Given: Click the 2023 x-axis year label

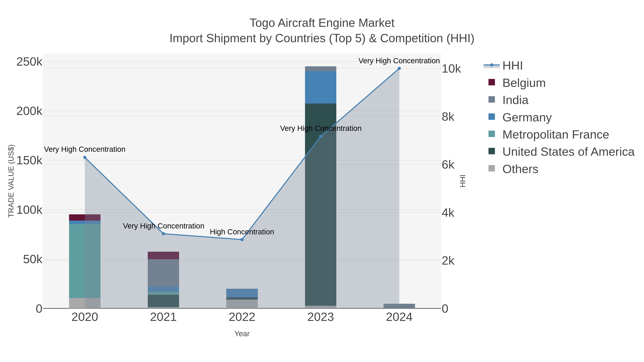Looking at the screenshot, I should [x=321, y=317].
